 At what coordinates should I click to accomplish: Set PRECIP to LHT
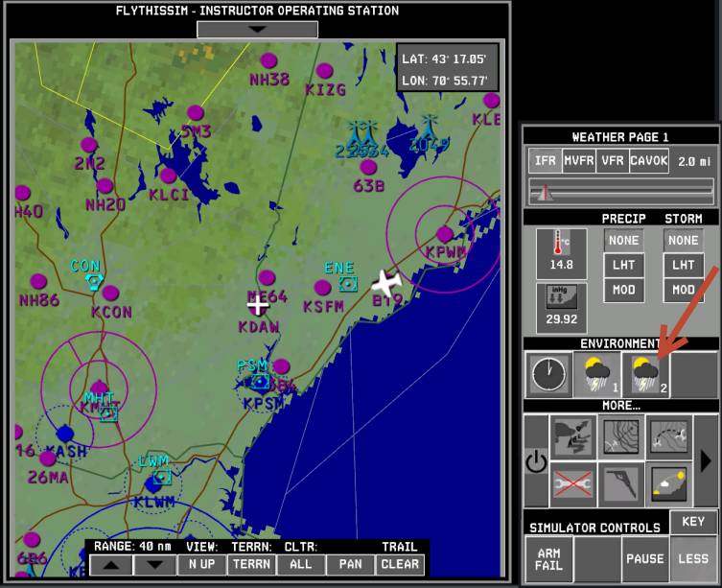(x=624, y=265)
